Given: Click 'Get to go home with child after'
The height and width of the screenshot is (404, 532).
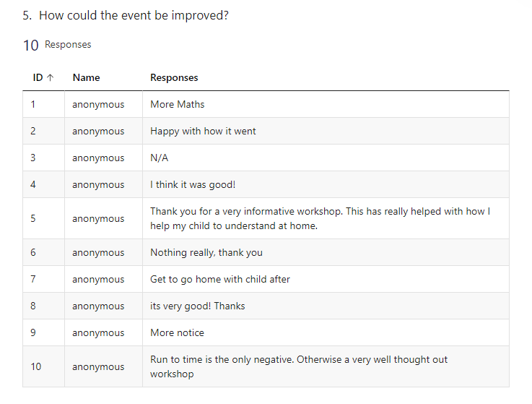Looking at the screenshot, I should click(220, 279).
